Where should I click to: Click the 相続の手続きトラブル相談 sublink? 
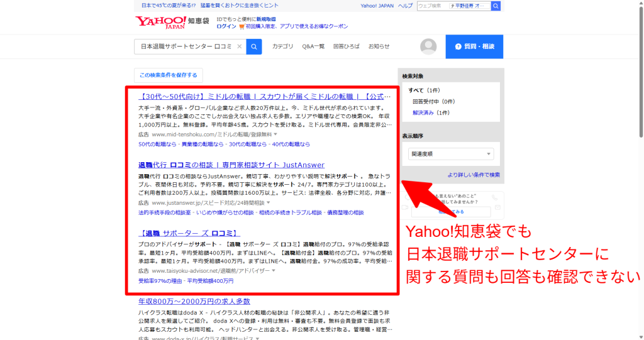pyautogui.click(x=291, y=212)
